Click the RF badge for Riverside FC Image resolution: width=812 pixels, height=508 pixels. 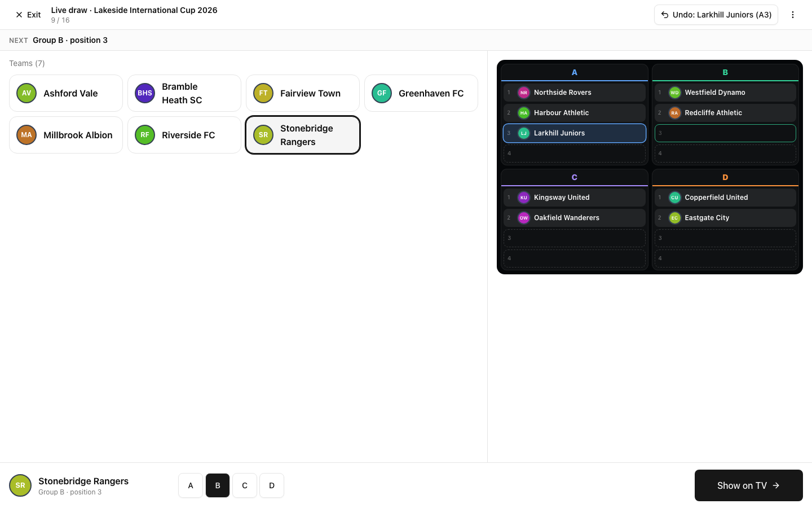click(145, 135)
